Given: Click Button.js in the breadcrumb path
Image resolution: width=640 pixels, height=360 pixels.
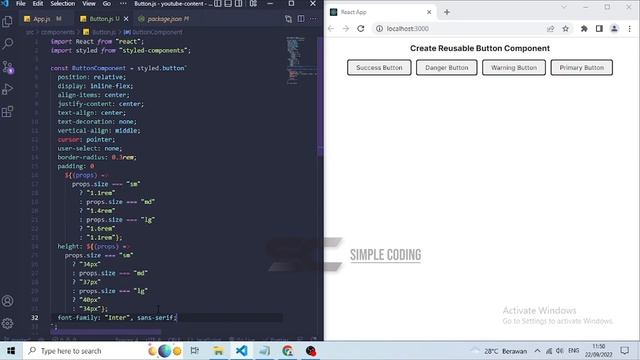Looking at the screenshot, I should click(104, 32).
